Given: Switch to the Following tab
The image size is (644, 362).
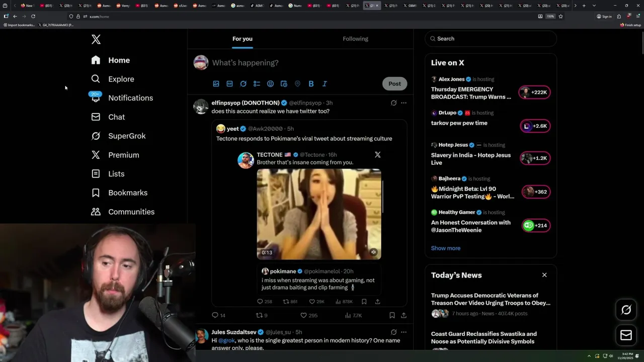Looking at the screenshot, I should click(x=356, y=39).
